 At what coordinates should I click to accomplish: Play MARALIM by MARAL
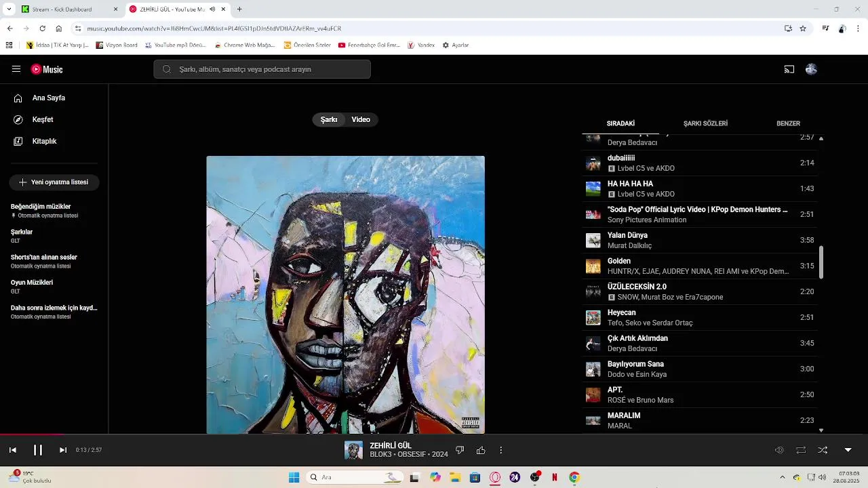pos(701,421)
